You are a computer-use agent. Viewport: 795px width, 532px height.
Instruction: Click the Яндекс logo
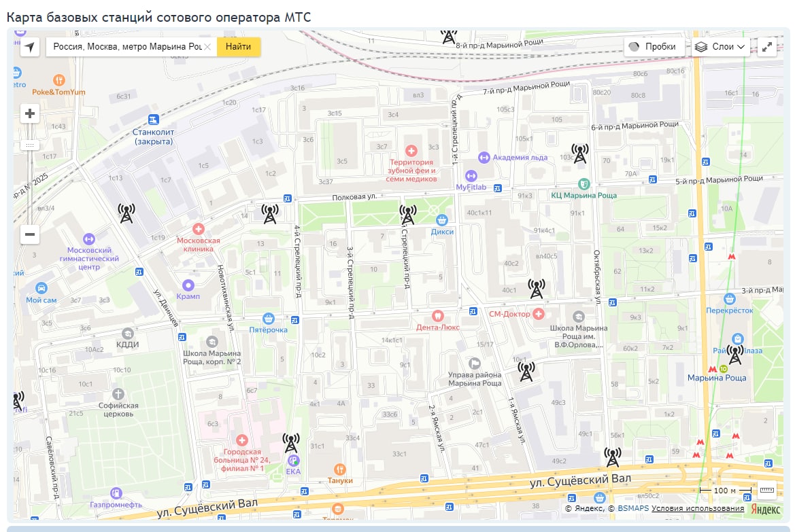click(x=765, y=509)
